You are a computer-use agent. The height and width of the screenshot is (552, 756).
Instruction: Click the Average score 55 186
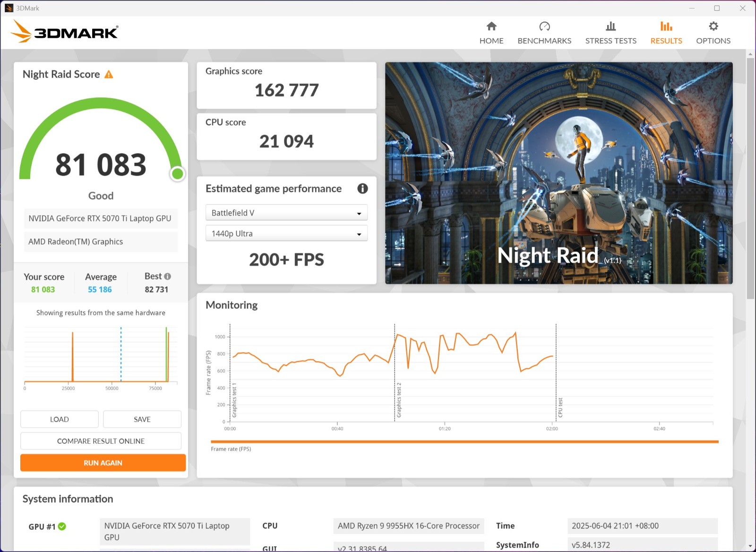pos(100,289)
